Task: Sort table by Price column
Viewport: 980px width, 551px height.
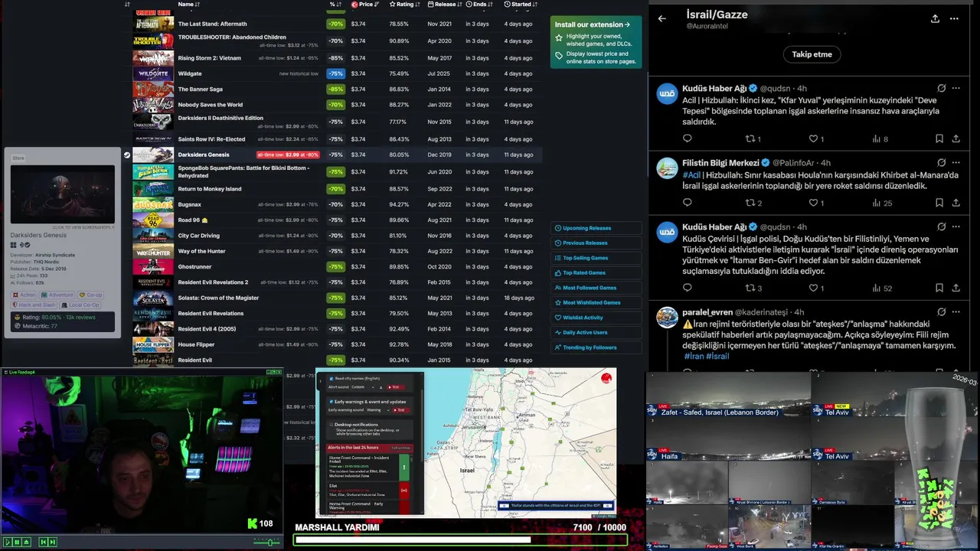Action: coord(365,4)
